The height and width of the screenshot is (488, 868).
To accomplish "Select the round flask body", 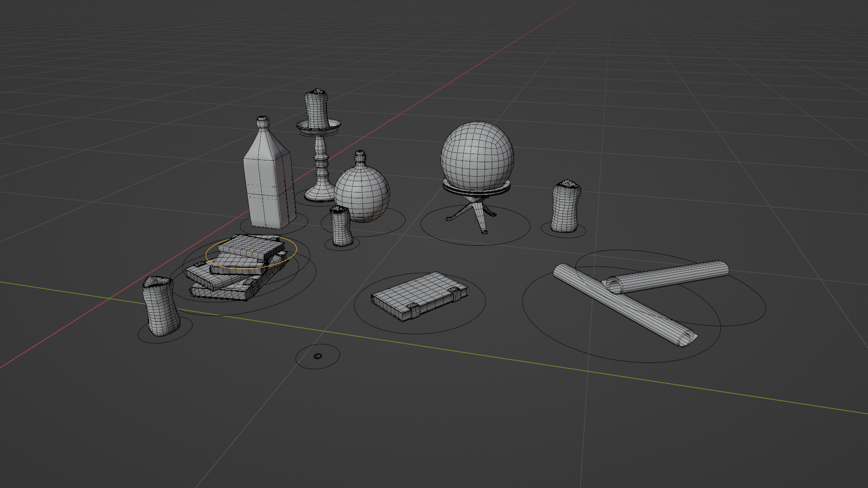I will (362, 193).
